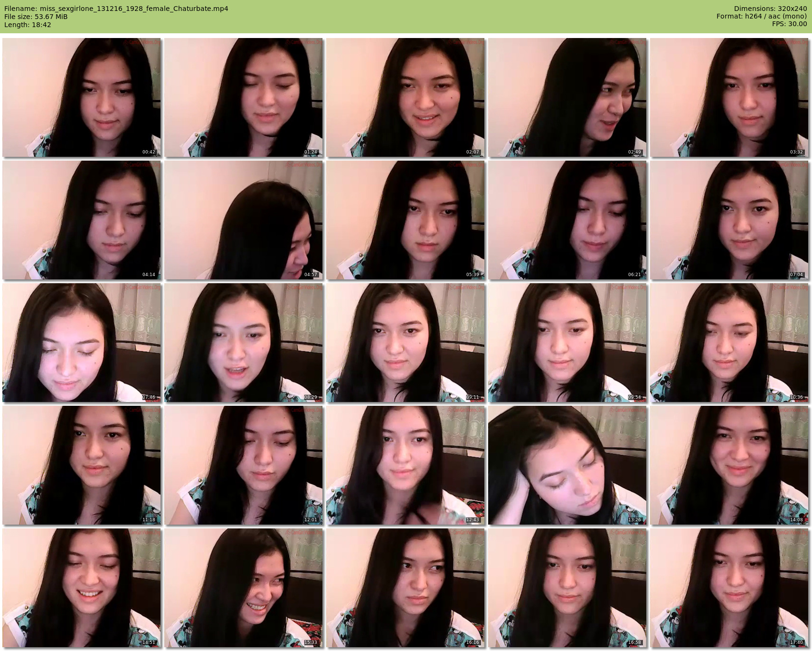Image resolution: width=812 pixels, height=651 pixels.
Task: Open the thumbnail marked 05:39
Action: pyautogui.click(x=406, y=220)
